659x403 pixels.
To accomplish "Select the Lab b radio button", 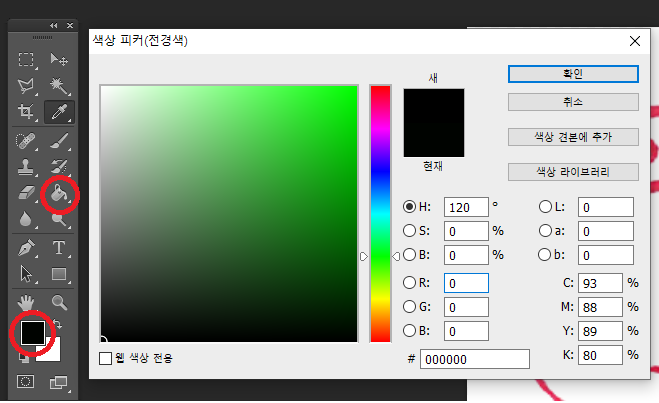I will 544,255.
